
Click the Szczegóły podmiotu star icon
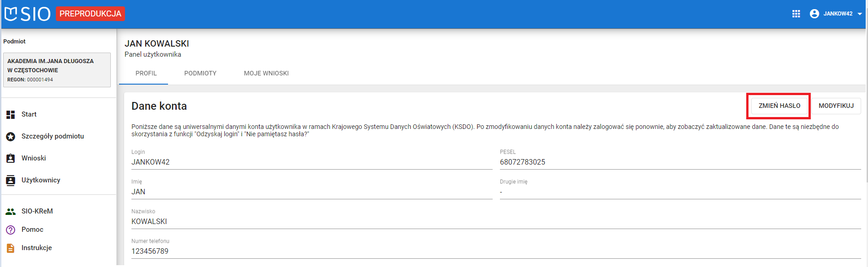[x=11, y=136]
